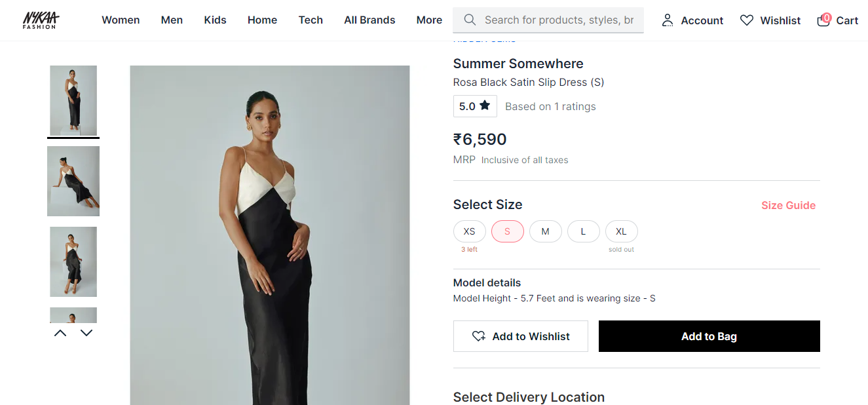Image resolution: width=868 pixels, height=405 pixels.
Task: Open the Size Guide link
Action: tap(788, 205)
